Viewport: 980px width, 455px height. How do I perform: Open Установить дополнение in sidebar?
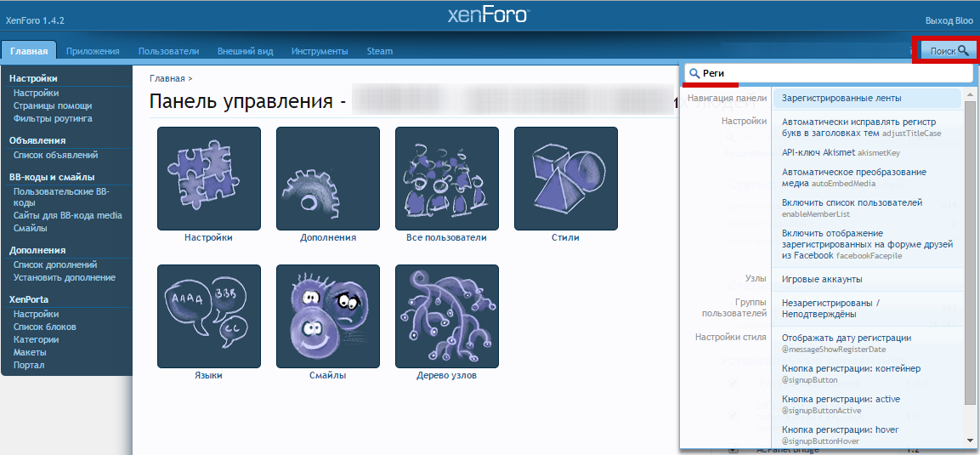(65, 277)
